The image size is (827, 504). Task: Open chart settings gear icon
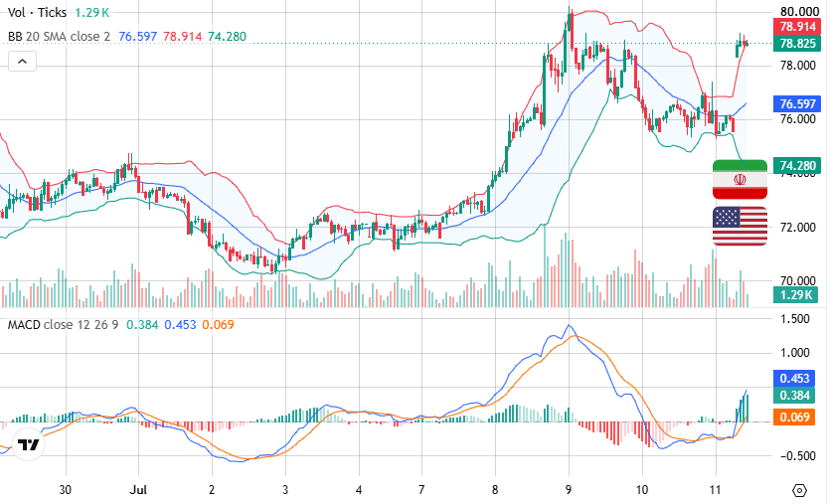pos(799,490)
